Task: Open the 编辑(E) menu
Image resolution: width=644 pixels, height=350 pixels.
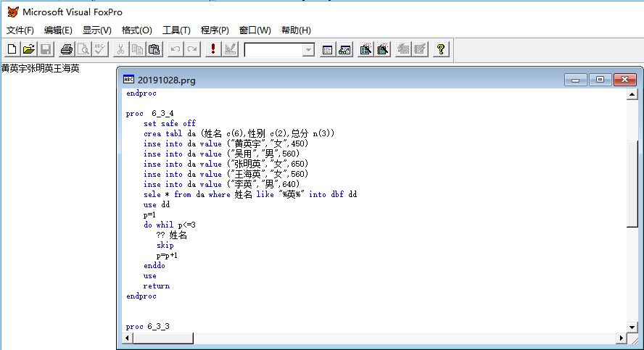Action: click(x=58, y=30)
